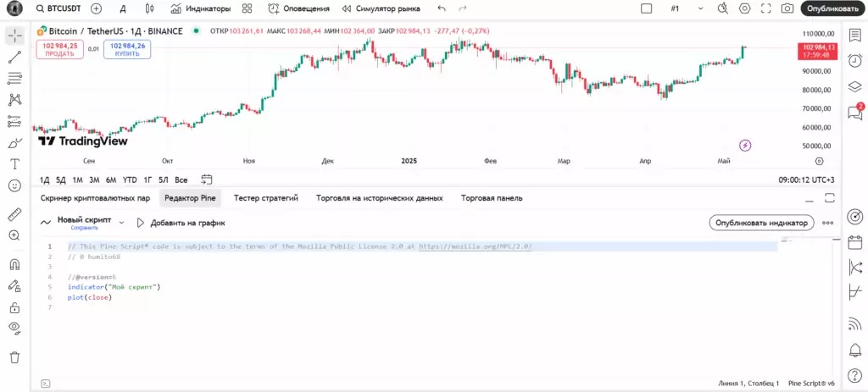Click the BTCUSDT symbol search field
This screenshot has height=392, width=868.
coord(57,8)
